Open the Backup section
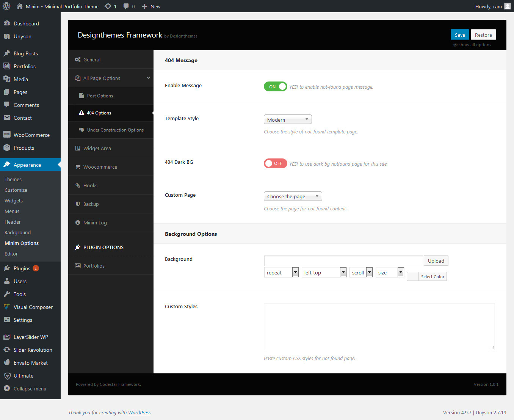Image resolution: width=514 pixels, height=420 pixels. coord(111,204)
